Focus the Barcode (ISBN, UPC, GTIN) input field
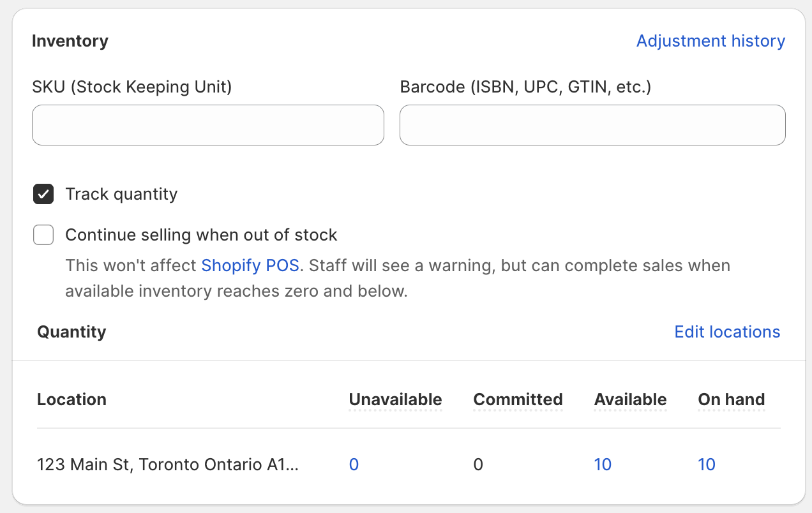This screenshot has height=513, width=812. point(592,125)
